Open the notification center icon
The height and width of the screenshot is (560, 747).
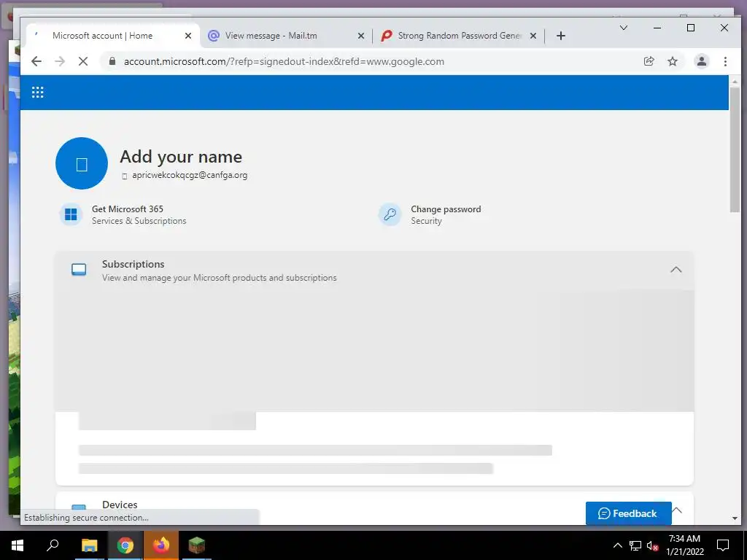coord(723,545)
